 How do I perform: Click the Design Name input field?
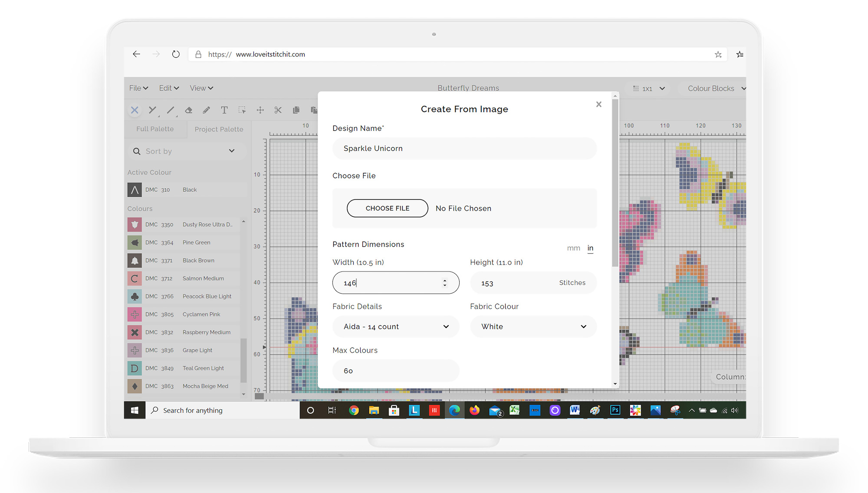(464, 149)
